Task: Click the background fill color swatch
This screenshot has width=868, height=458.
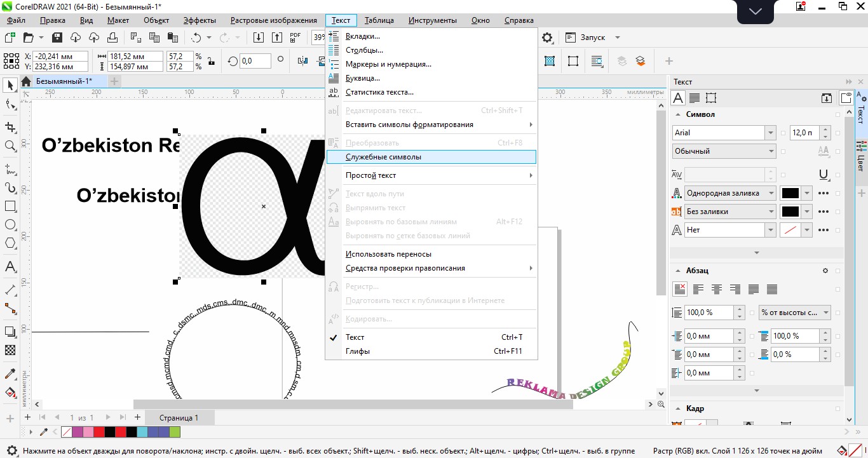Action: (790, 212)
